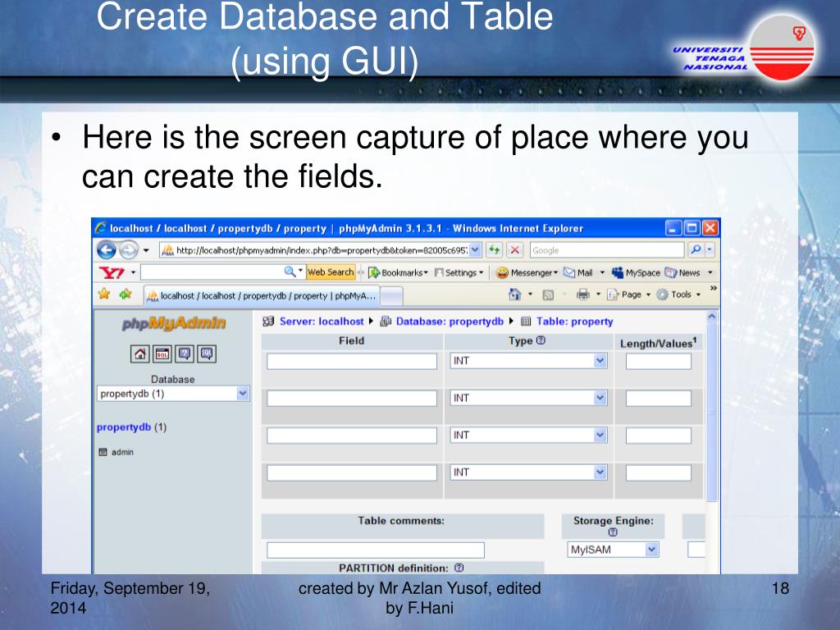Open the propertydb database selector dropdown

pyautogui.click(x=243, y=394)
